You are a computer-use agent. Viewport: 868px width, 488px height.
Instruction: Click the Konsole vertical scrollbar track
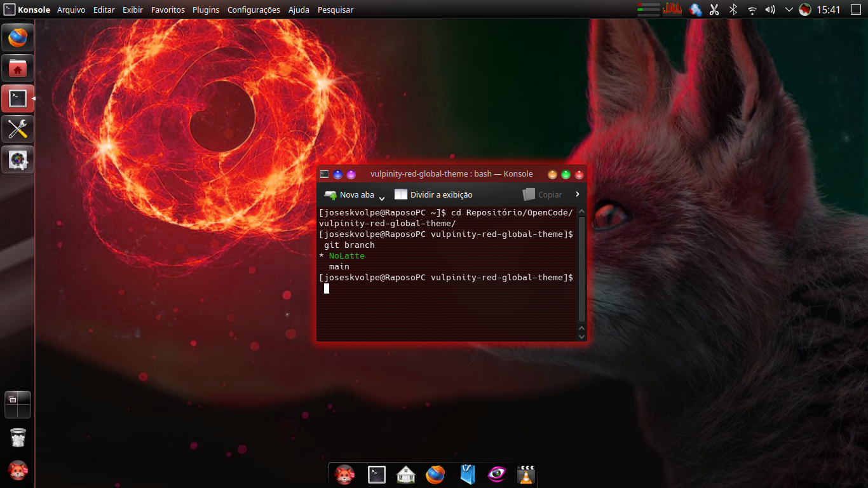tap(581, 269)
